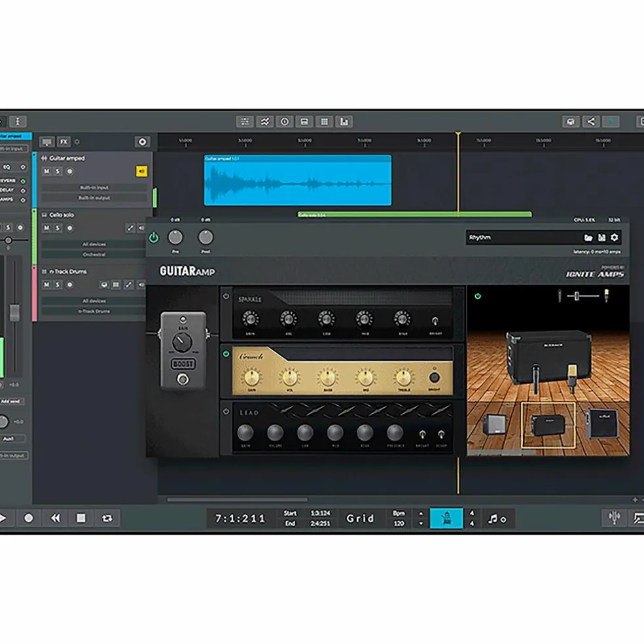Open the Built-in input selector on Guitar amped
Image resolution: width=644 pixels, height=644 pixels.
(94, 188)
